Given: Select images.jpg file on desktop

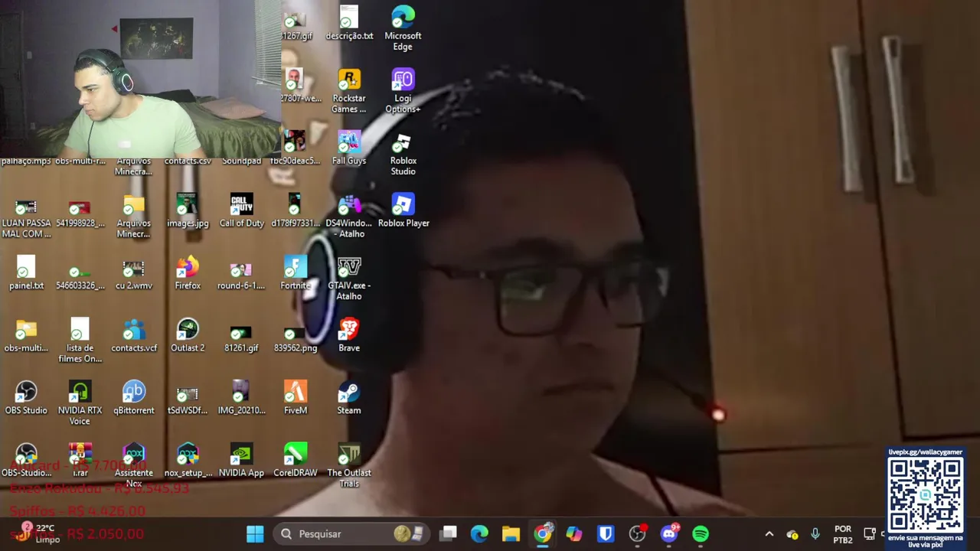Looking at the screenshot, I should (188, 210).
